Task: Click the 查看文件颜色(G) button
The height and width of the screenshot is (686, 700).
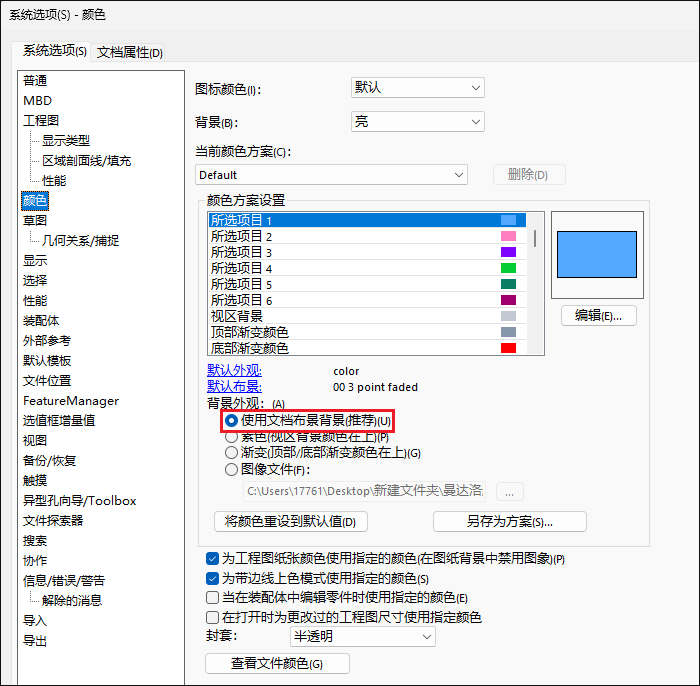Action: click(277, 664)
